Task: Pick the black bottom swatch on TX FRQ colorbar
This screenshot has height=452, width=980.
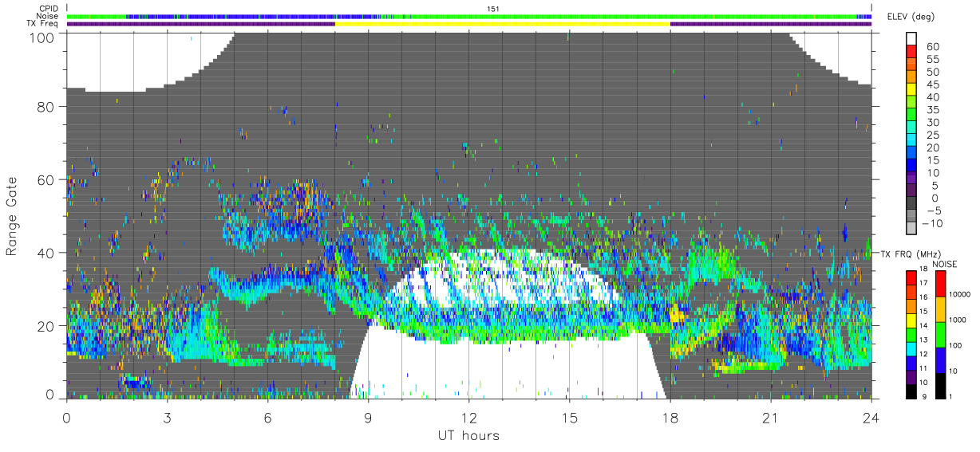Action: (x=913, y=390)
